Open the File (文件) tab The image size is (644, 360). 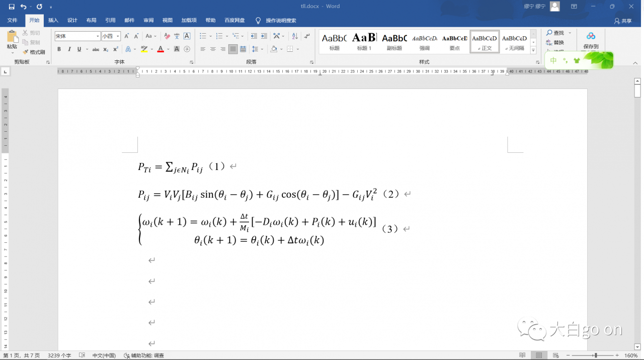13,21
